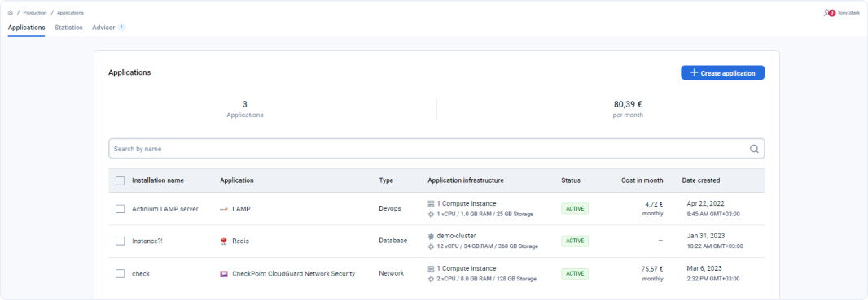Click vCPU chip icon in Redis row
Image resolution: width=868 pixels, height=300 pixels.
coord(432,246)
